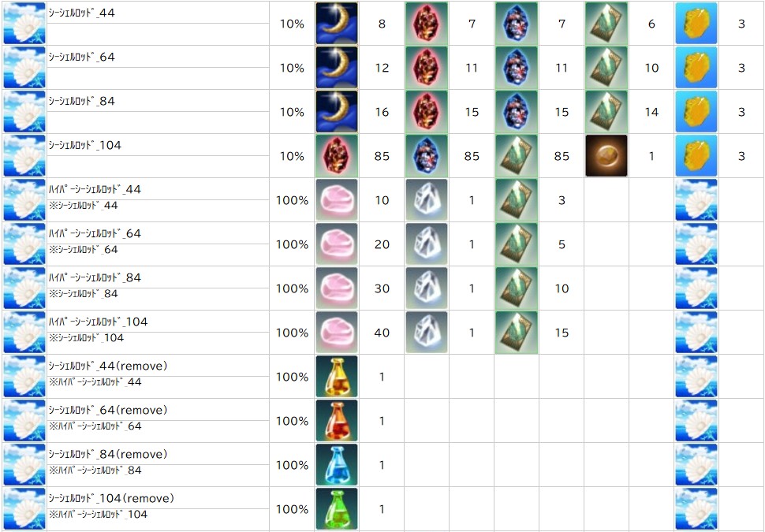This screenshot has width=765, height=532.
Task: Click the seashell thumbnail left of ハイパーシーシェルロッド_84
Action: click(24, 288)
